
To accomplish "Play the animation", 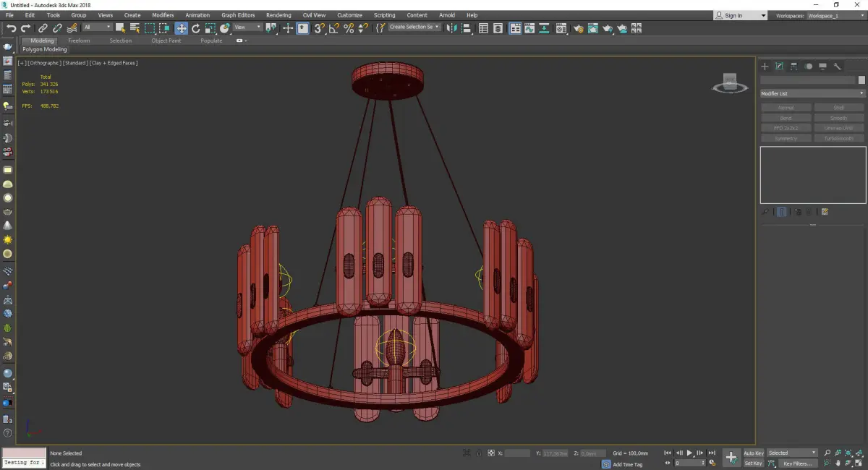I will coord(689,453).
